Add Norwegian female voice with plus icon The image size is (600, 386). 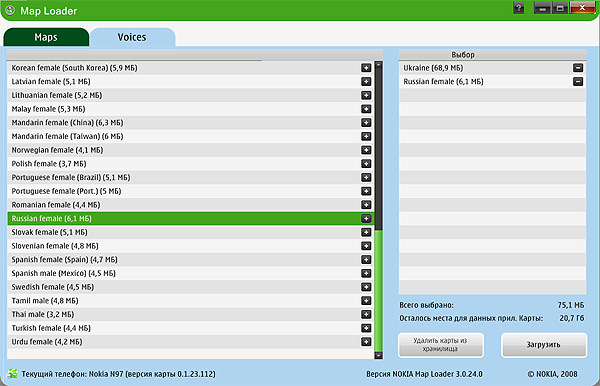(366, 150)
